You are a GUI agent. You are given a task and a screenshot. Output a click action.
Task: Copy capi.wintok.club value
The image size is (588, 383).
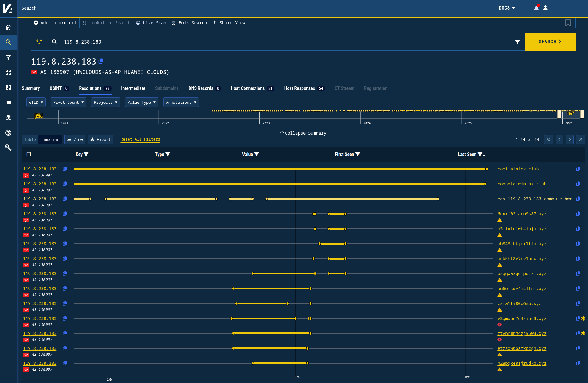click(x=578, y=169)
